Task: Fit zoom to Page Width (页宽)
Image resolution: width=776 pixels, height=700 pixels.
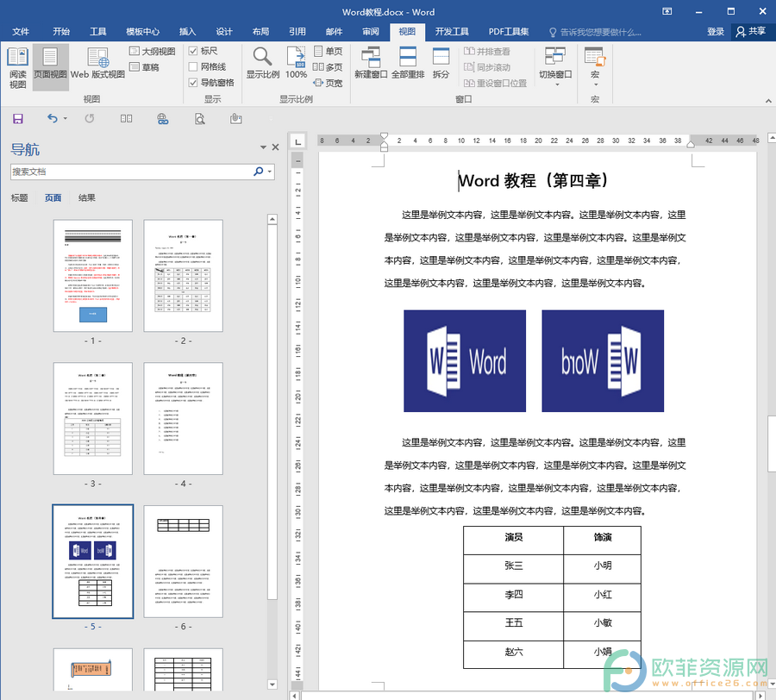Action: pyautogui.click(x=329, y=83)
